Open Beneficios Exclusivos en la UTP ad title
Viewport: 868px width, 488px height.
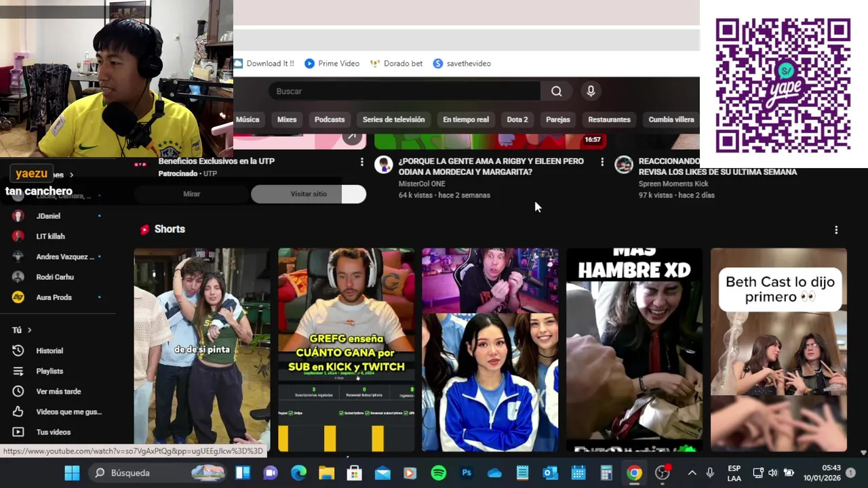point(216,161)
